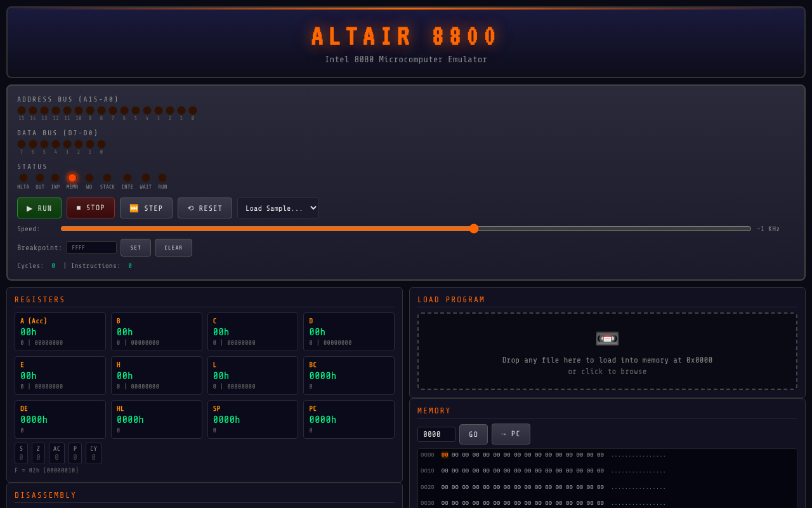Click address bus LED A15
Screen dimensions: 812x508
click(22, 110)
